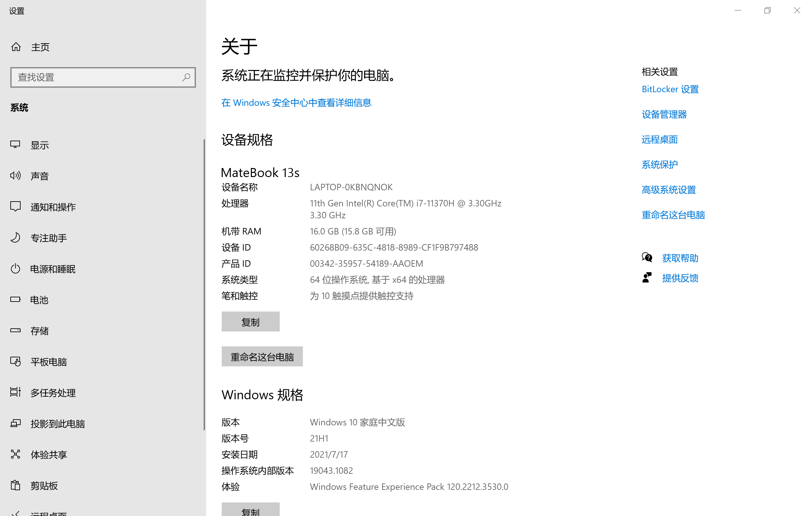Click the 提供反馈 link
Viewport: 812px width, 516px height.
pos(680,278)
